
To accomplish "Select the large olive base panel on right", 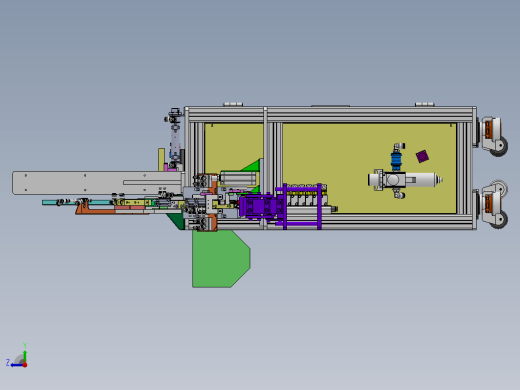I will tap(369, 168).
